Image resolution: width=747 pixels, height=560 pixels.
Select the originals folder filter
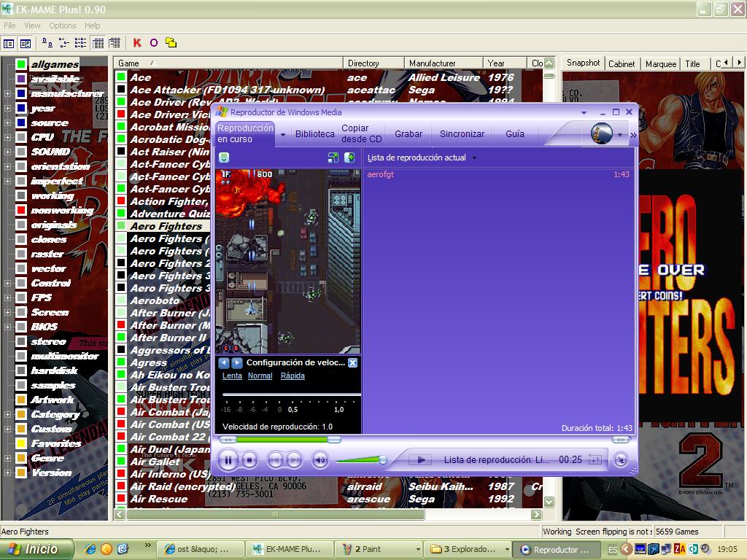pyautogui.click(x=54, y=225)
